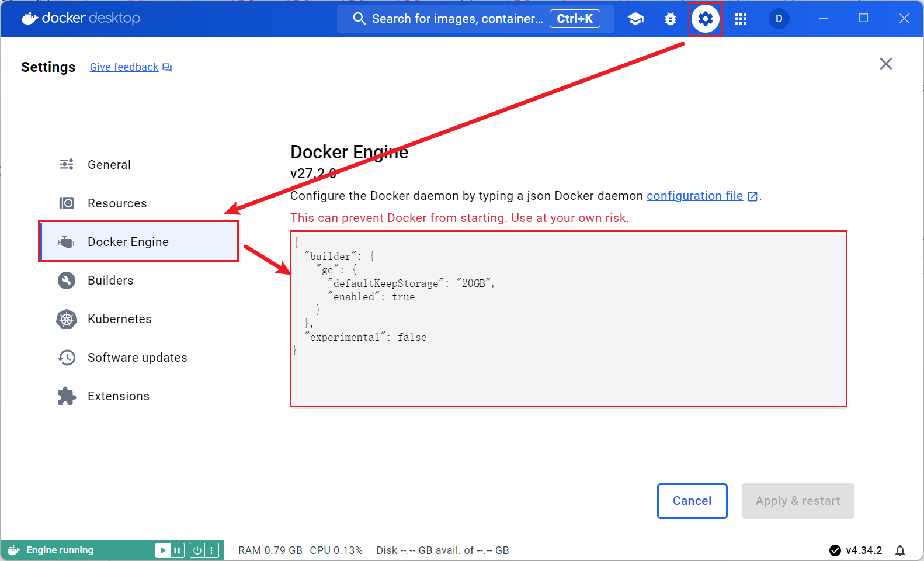This screenshot has width=924, height=561.
Task: Click the Ctrl+K shortcut badge
Action: click(x=575, y=19)
